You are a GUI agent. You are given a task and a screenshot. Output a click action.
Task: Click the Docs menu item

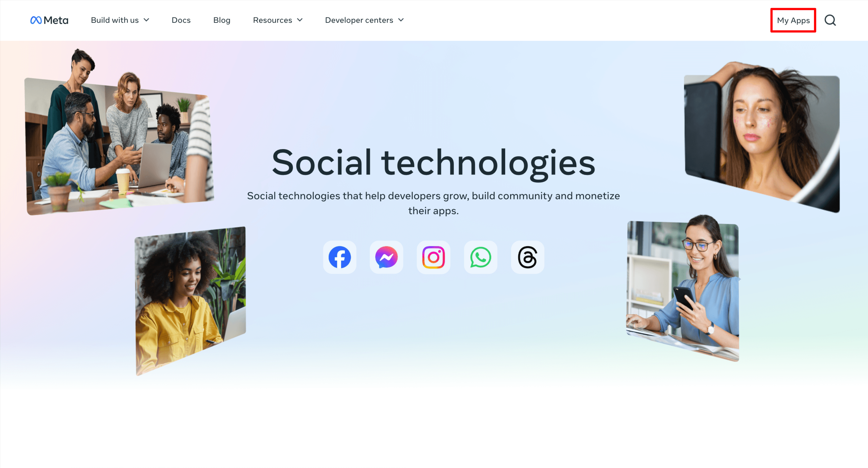click(181, 20)
